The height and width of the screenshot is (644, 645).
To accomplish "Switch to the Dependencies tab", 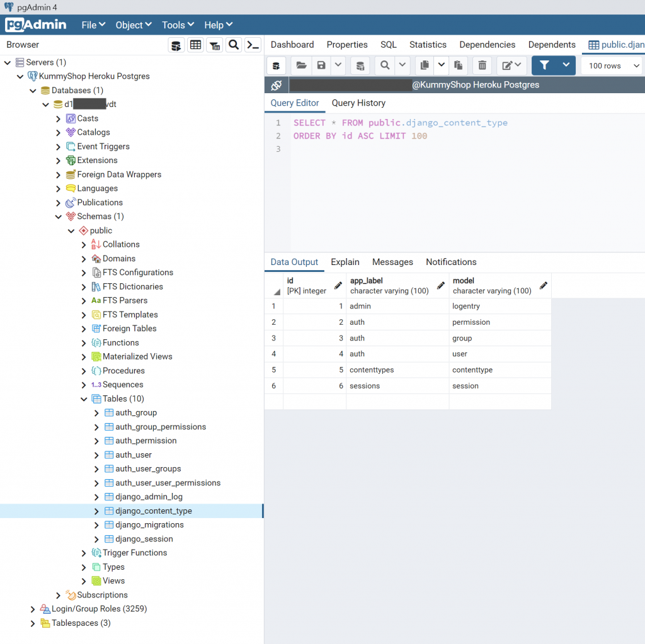I will click(487, 45).
